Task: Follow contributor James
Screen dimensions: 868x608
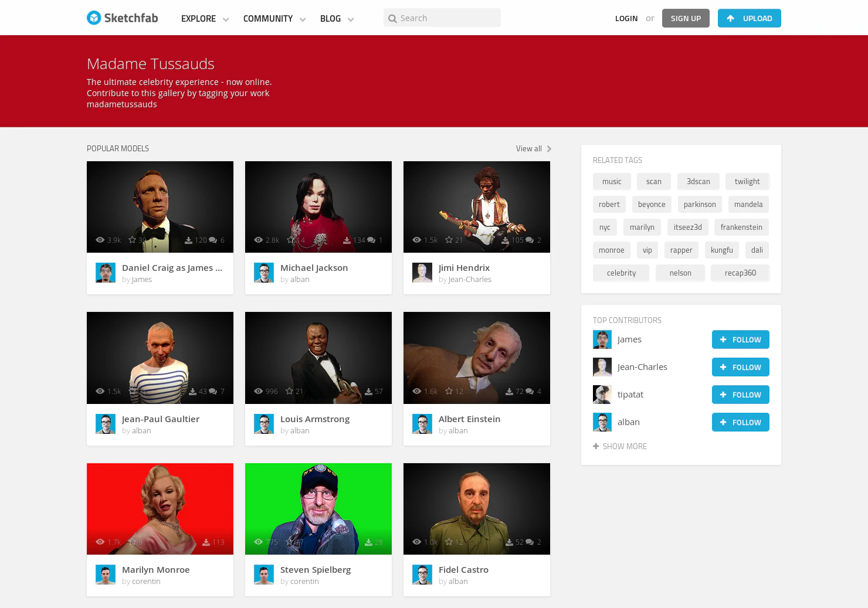Action: tap(741, 339)
